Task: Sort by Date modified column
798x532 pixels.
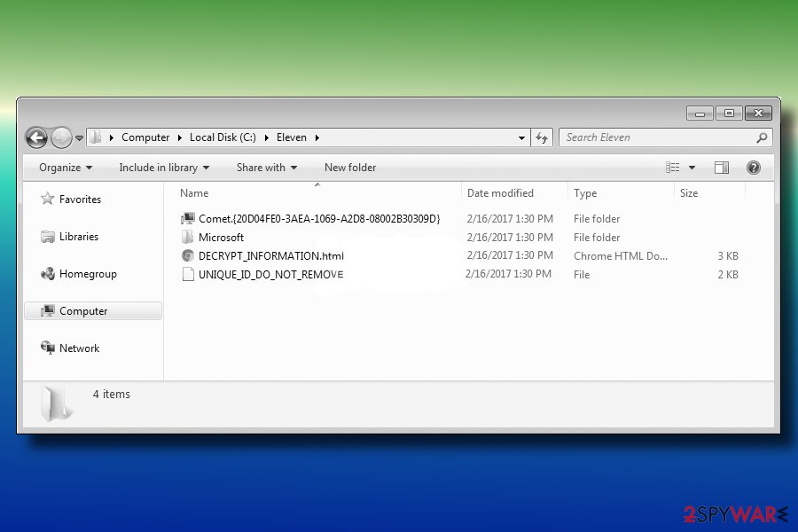Action: pos(500,193)
